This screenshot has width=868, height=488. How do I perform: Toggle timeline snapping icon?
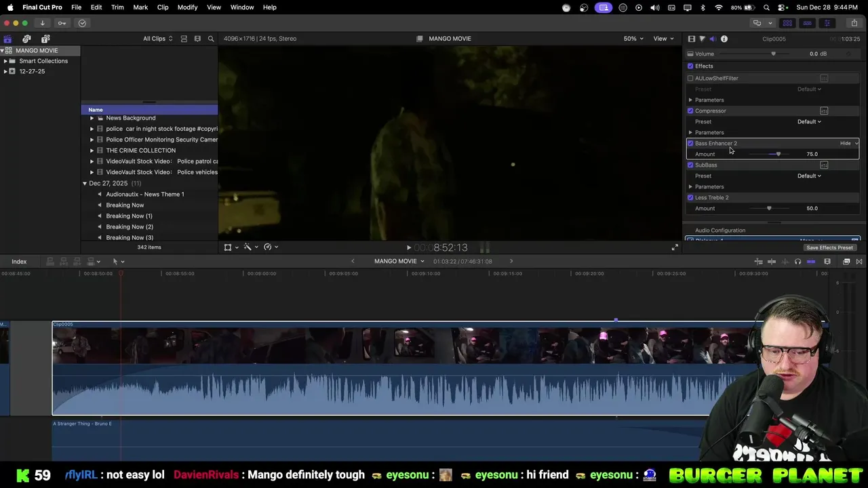pyautogui.click(x=811, y=262)
